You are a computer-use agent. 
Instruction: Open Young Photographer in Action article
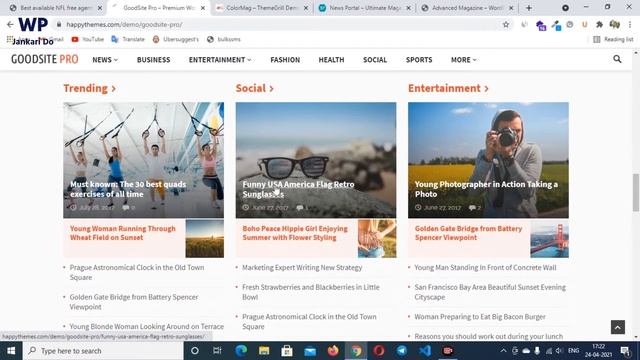486,189
